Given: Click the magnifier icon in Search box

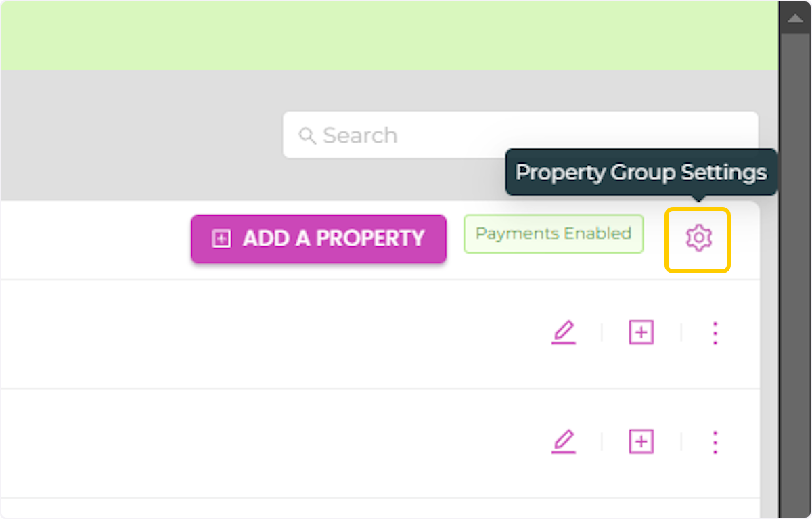Looking at the screenshot, I should (x=307, y=135).
